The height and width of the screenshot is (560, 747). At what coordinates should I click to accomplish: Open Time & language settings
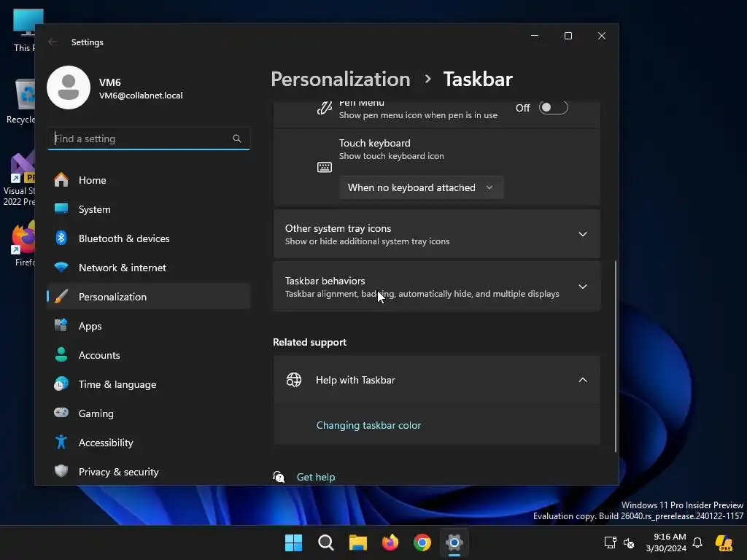149,384
